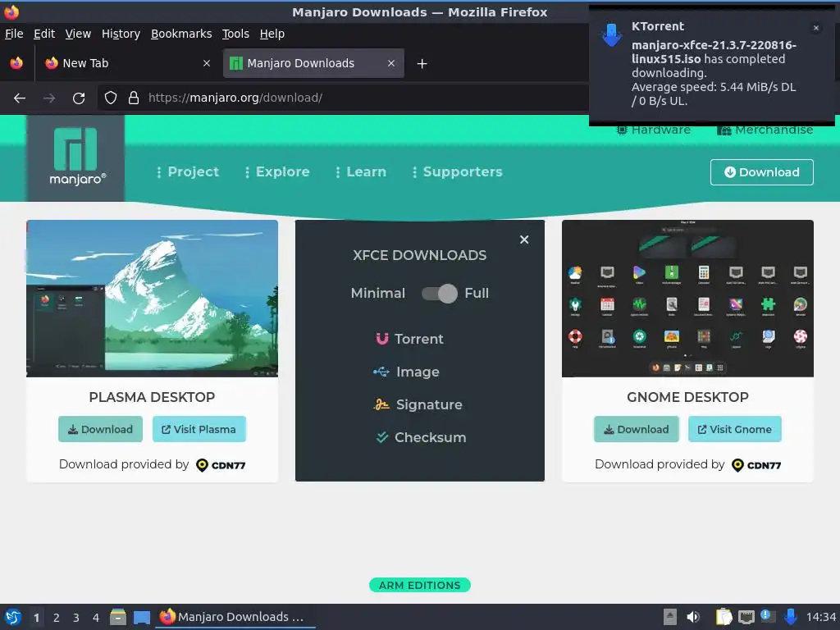Toggle the Minimal/Full switch
This screenshot has height=630, width=840.
click(x=440, y=293)
